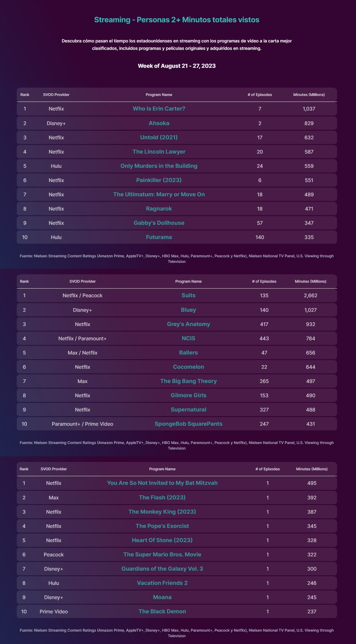Open the Who Is Erin Carter? link
Viewport: 356px width, 644px height.
coord(159,109)
